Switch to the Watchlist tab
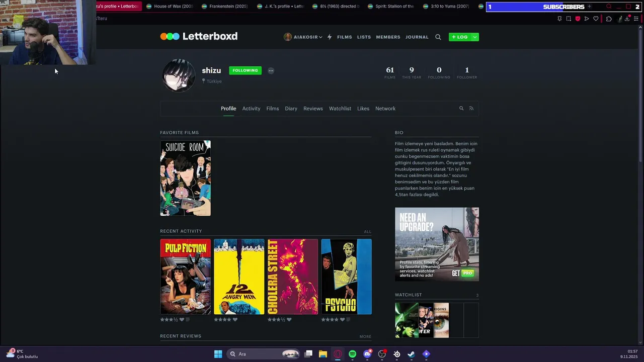 pyautogui.click(x=340, y=109)
